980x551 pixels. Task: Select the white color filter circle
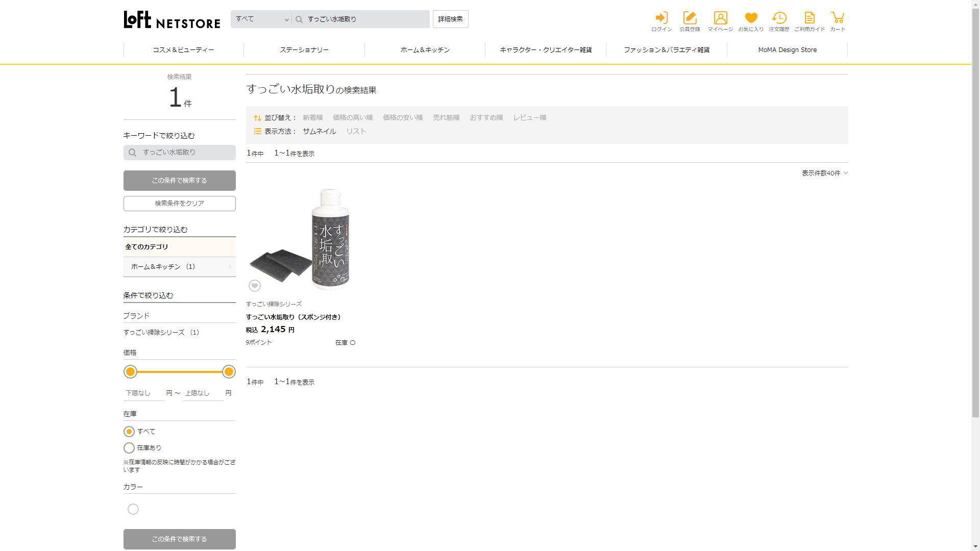point(133,509)
